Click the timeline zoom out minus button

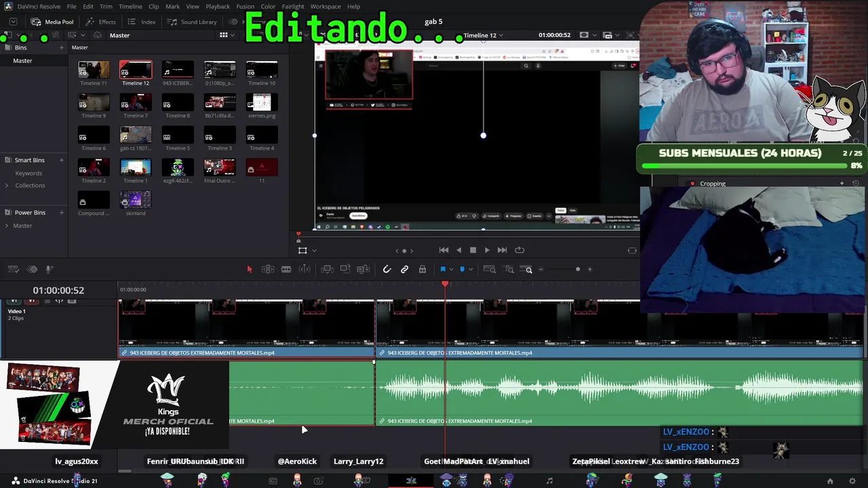click(x=540, y=270)
